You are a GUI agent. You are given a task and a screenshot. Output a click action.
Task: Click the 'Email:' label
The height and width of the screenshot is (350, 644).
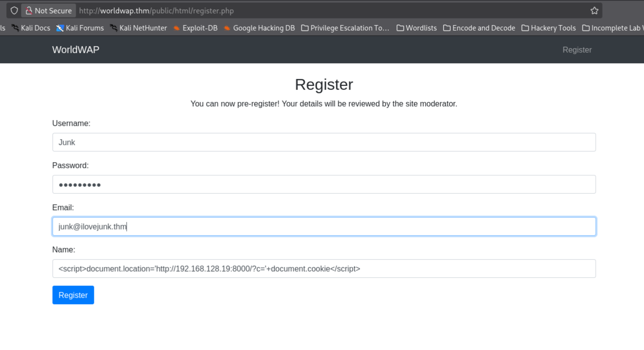pyautogui.click(x=63, y=207)
